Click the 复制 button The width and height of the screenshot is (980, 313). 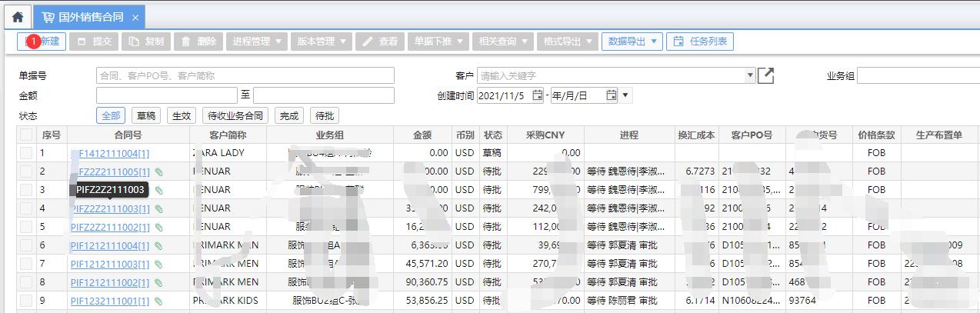(146, 42)
